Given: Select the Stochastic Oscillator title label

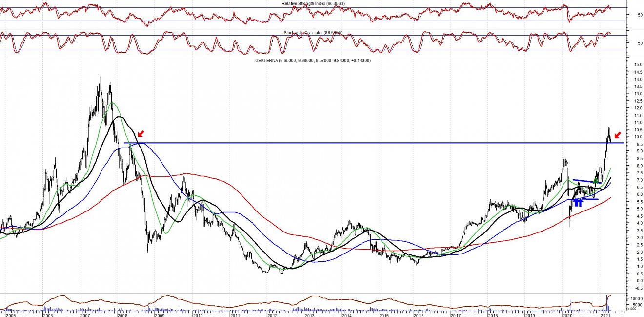Looking at the screenshot, I should (313, 33).
